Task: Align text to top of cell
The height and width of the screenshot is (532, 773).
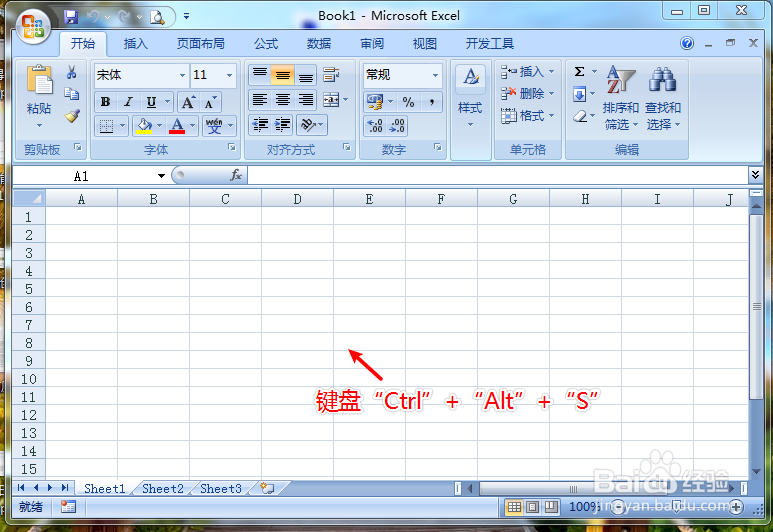Action: (259, 75)
